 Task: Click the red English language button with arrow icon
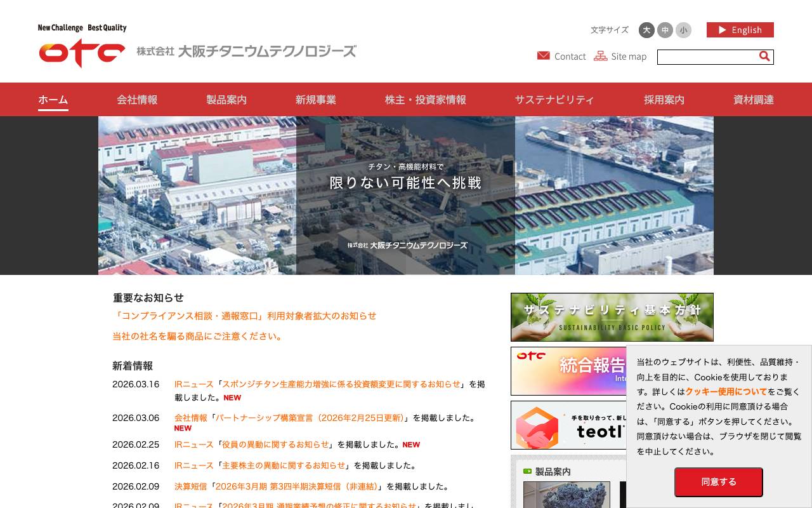pos(740,30)
